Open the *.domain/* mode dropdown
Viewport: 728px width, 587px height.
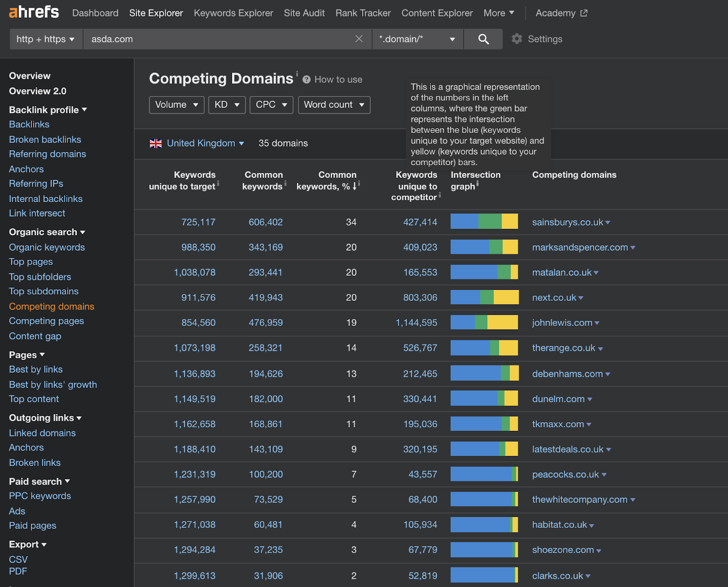pyautogui.click(x=417, y=39)
